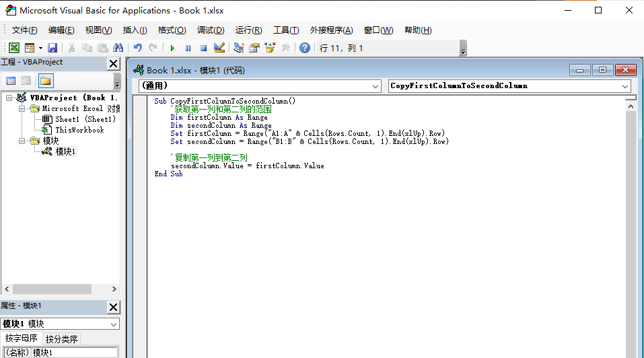Open 模块1 模块 properties object dropdown
Screen dimensions: 644x358
pyautogui.click(x=60, y=324)
